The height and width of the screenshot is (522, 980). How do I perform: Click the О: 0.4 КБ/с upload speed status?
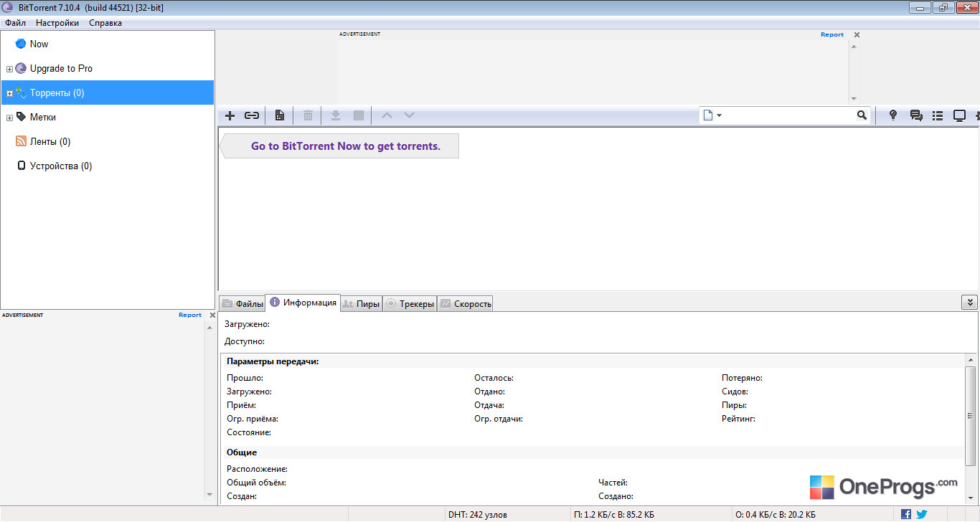point(776,515)
